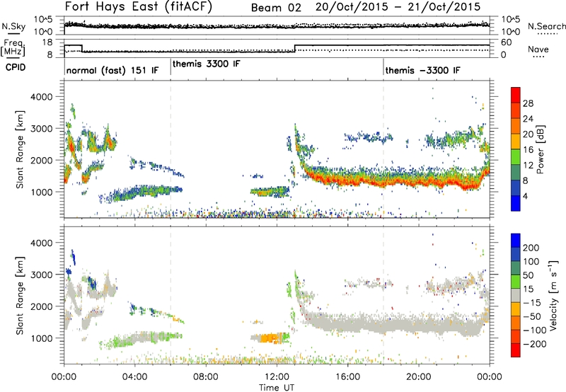Click the frequency step-up line near 13:00
The height and width of the screenshot is (392, 566).
[x=295, y=48]
